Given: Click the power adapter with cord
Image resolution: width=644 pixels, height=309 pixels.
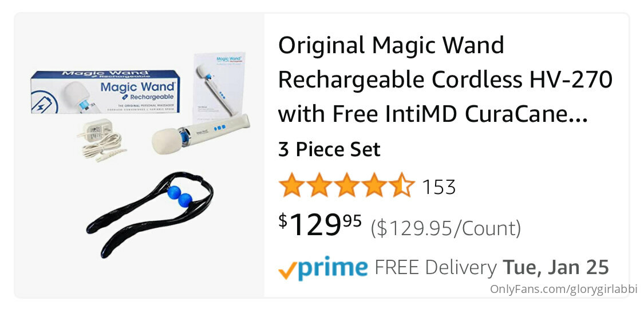Looking at the screenshot, I should 101,140.
